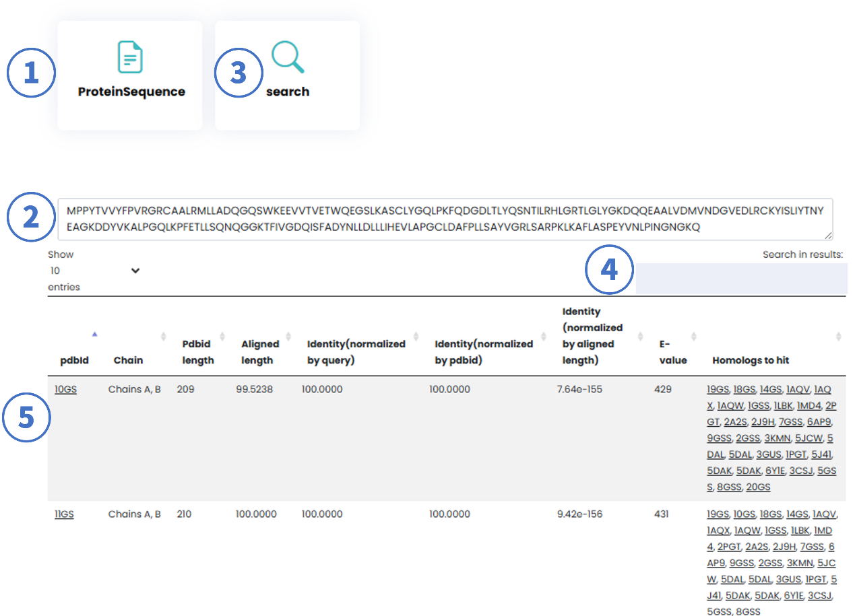Open homolog 5JCW in the 10GS row
The image size is (855, 616).
(809, 438)
